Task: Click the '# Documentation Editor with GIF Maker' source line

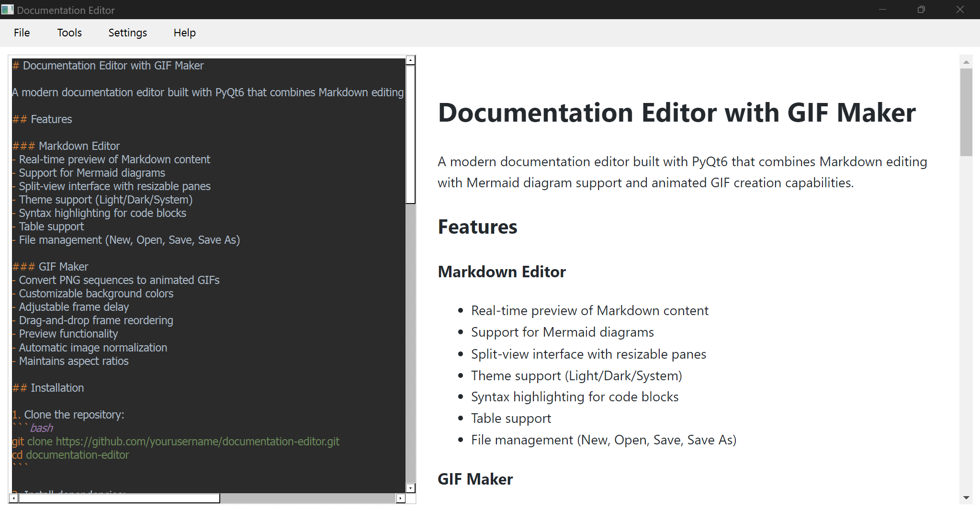Action: click(108, 66)
